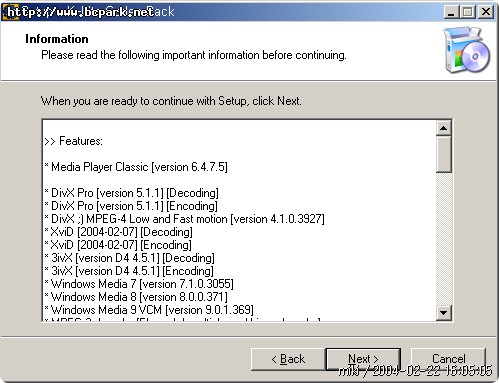
Task: Click the Windows Media 9 VCM line
Action: pos(149,310)
